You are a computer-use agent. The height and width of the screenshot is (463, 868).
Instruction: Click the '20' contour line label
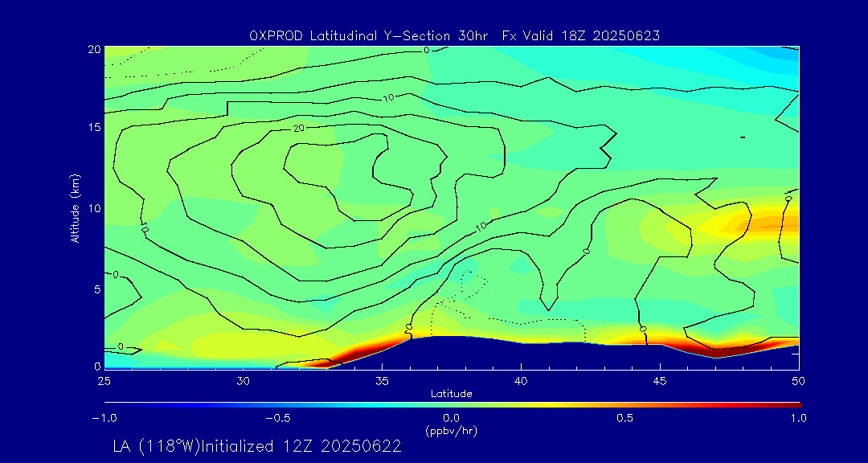(300, 128)
